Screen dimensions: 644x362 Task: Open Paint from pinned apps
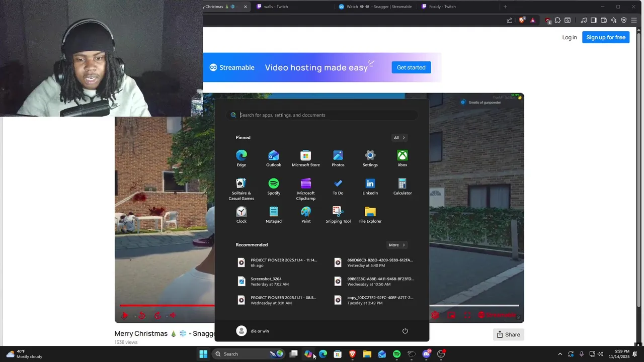click(306, 215)
